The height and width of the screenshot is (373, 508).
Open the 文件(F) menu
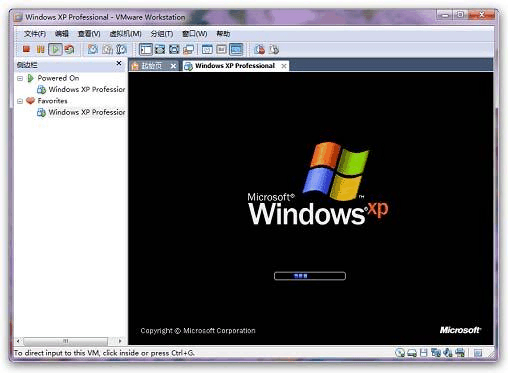pyautogui.click(x=35, y=34)
